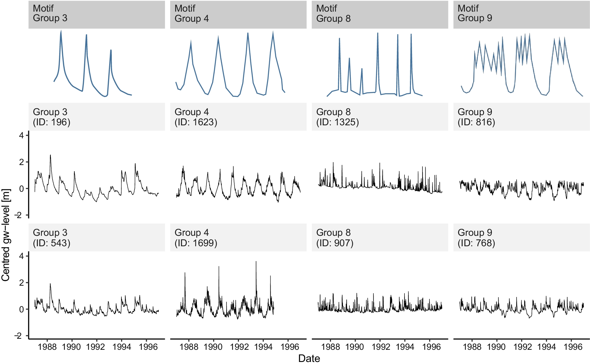Click the 'Motif Group 9' panel header
The height and width of the screenshot is (364, 590).
(521, 15)
